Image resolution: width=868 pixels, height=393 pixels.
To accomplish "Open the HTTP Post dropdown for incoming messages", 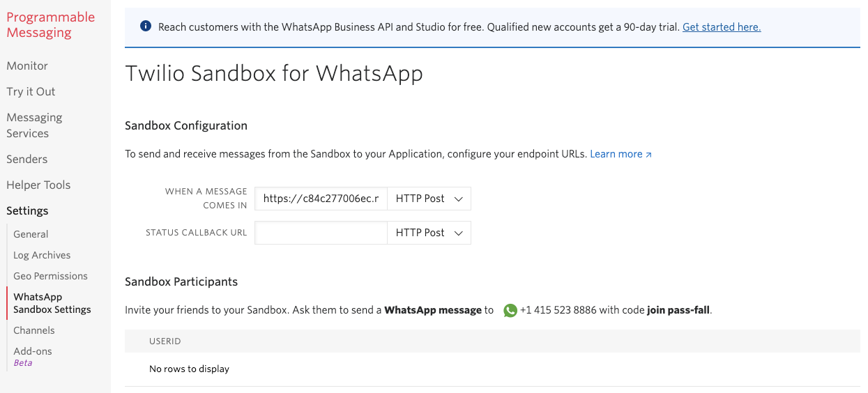I will 429,199.
